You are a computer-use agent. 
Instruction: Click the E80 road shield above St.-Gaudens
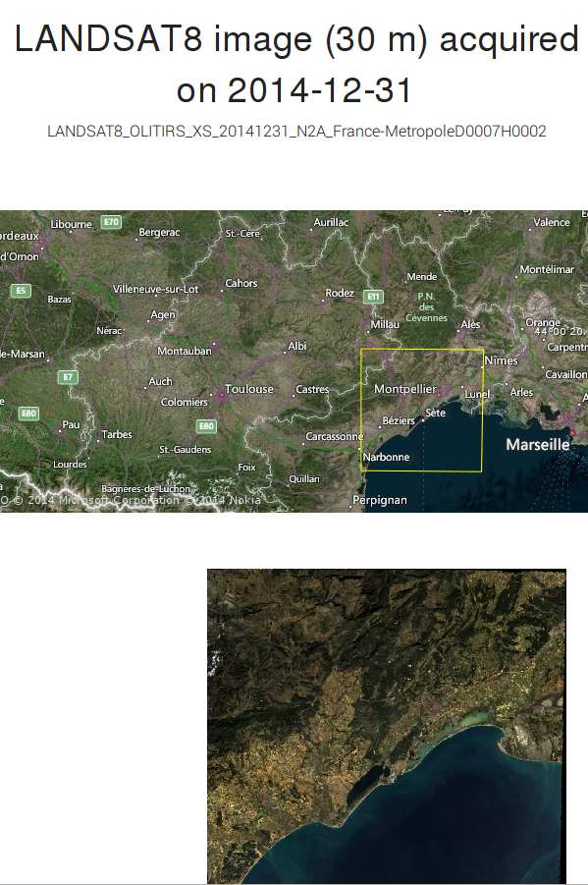coord(206,426)
